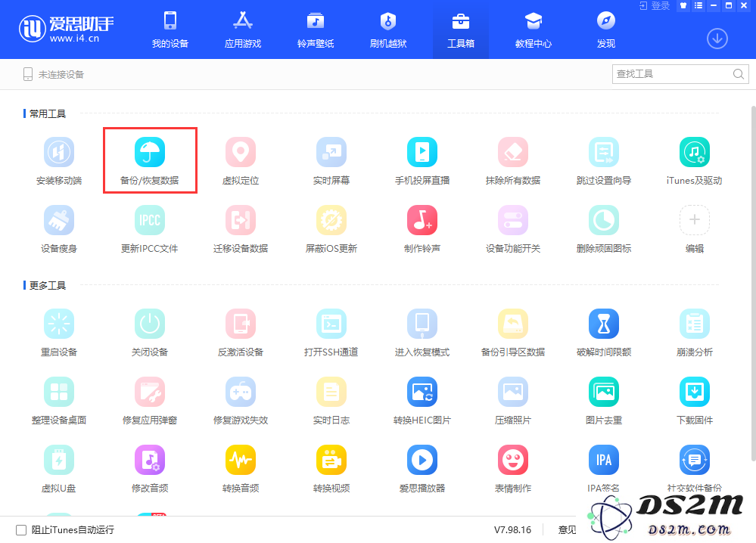This screenshot has width=756, height=543.
Task: Open 打开SSH通道 tool
Action: coord(331,333)
